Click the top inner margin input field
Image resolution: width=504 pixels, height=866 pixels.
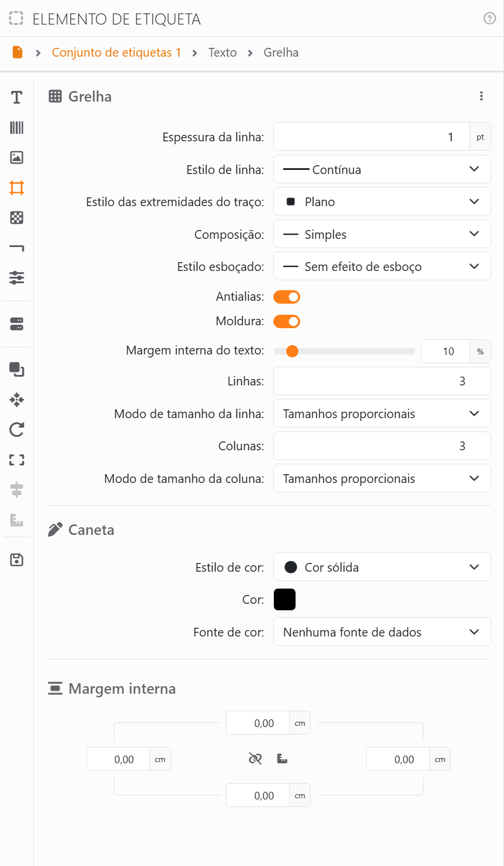(258, 723)
